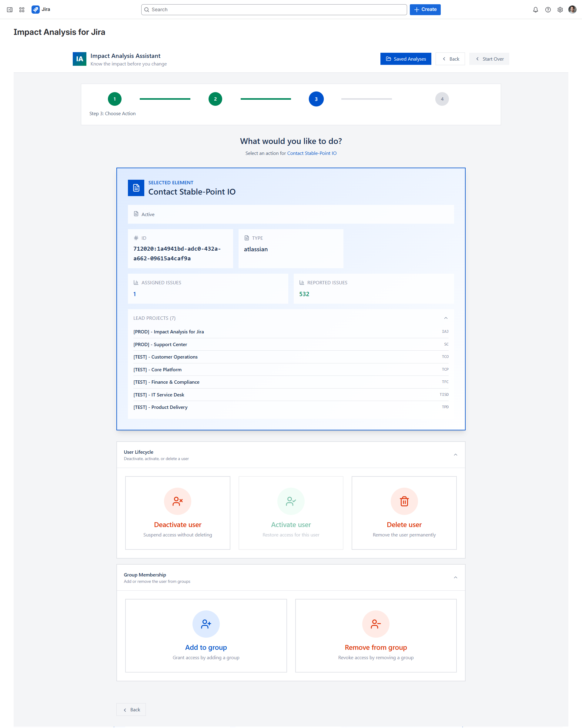Collapse the User Lifecycle section
This screenshot has height=728, width=582.
click(455, 455)
